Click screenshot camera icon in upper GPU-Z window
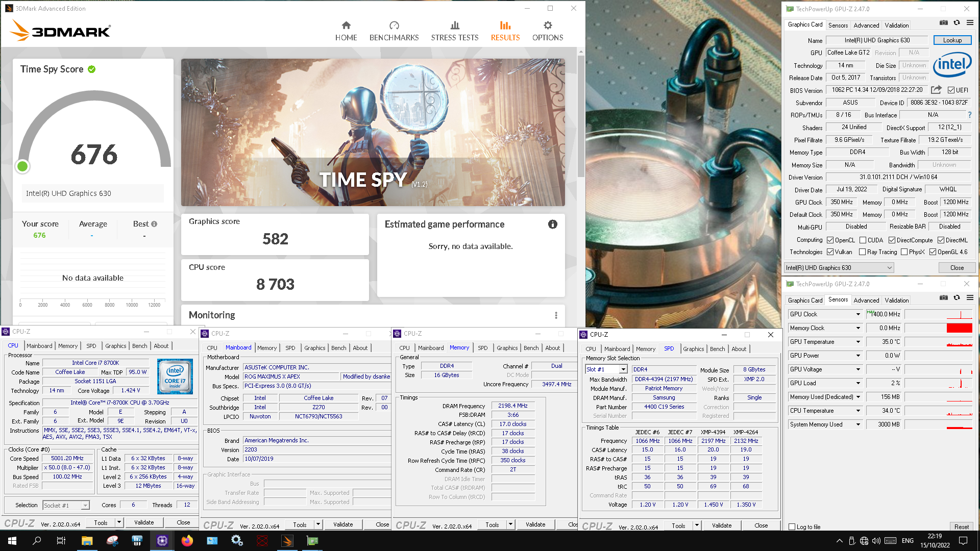The image size is (980, 551). tap(944, 22)
